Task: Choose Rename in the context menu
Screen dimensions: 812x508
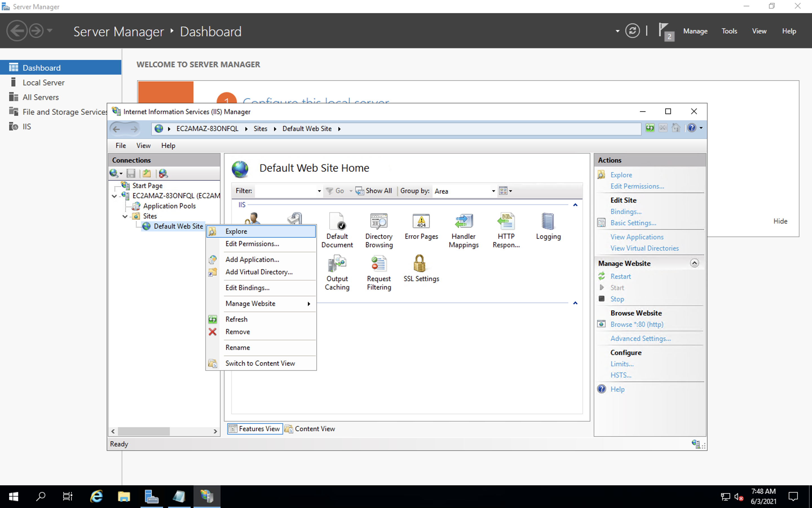Action: [x=261, y=348]
